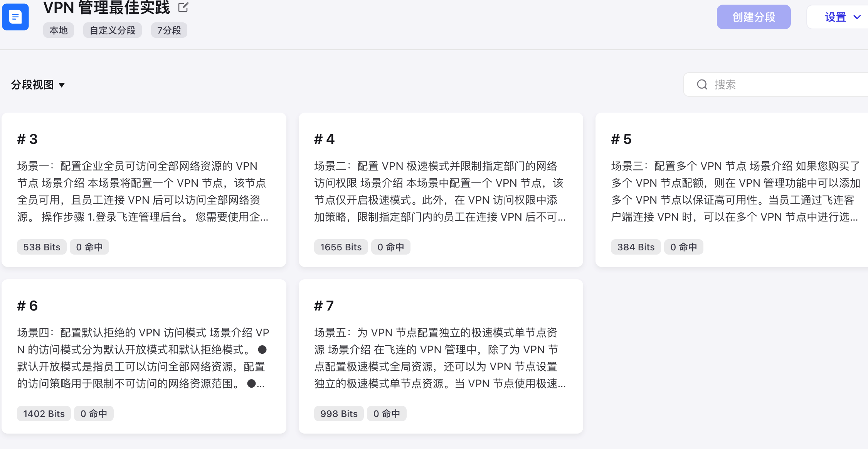The image size is (868, 449).
Task: Click the 538 Bits badge
Action: pos(42,247)
